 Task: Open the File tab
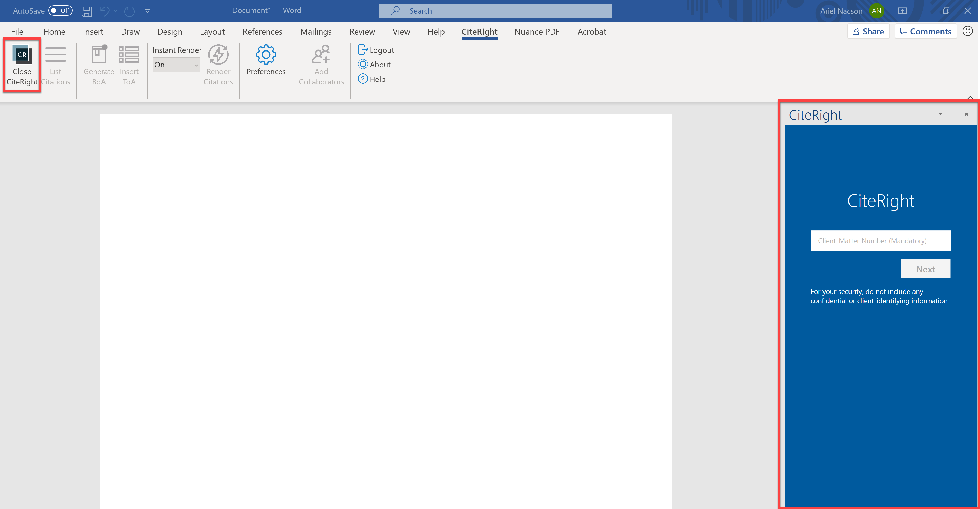click(x=17, y=32)
